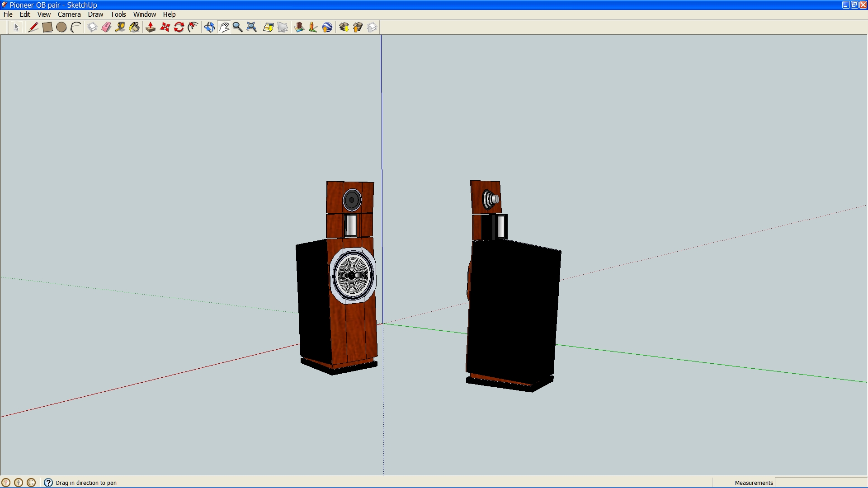
Task: Click the Share Model upload icon
Action: [358, 28]
